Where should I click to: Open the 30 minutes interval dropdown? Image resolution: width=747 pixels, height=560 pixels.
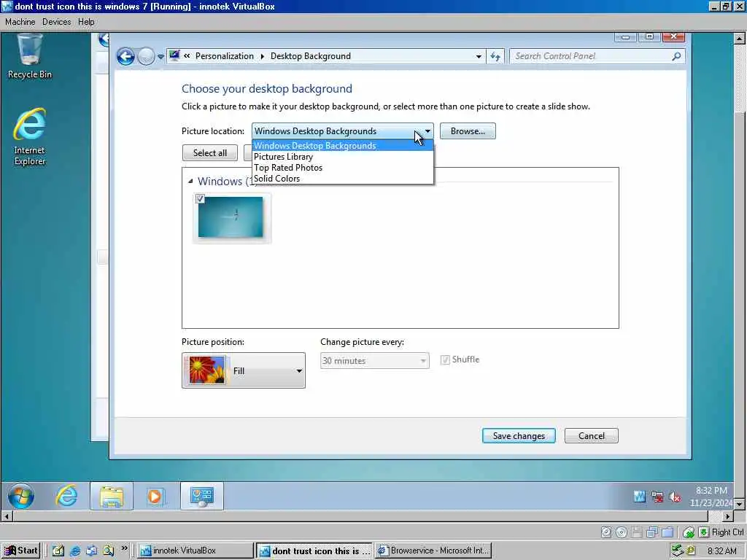pos(374,360)
